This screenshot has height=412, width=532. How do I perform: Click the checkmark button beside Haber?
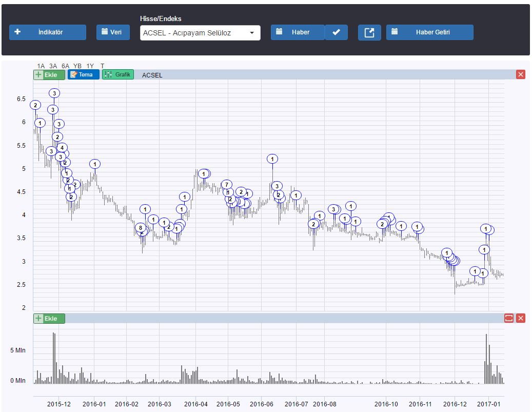[336, 32]
